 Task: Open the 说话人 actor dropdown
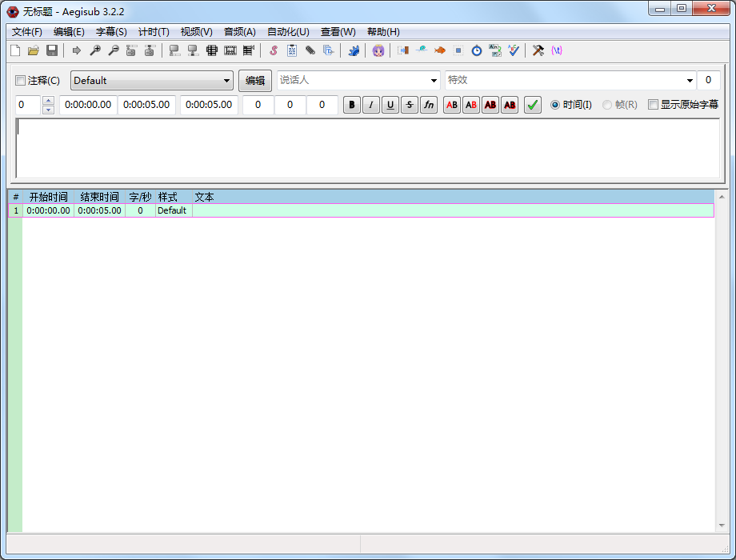pos(434,81)
